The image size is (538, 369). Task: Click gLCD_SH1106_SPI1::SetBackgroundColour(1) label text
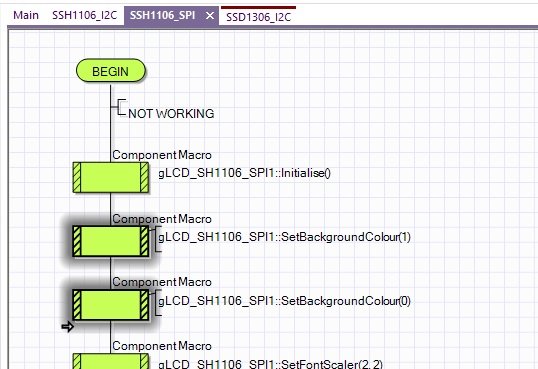tap(284, 237)
